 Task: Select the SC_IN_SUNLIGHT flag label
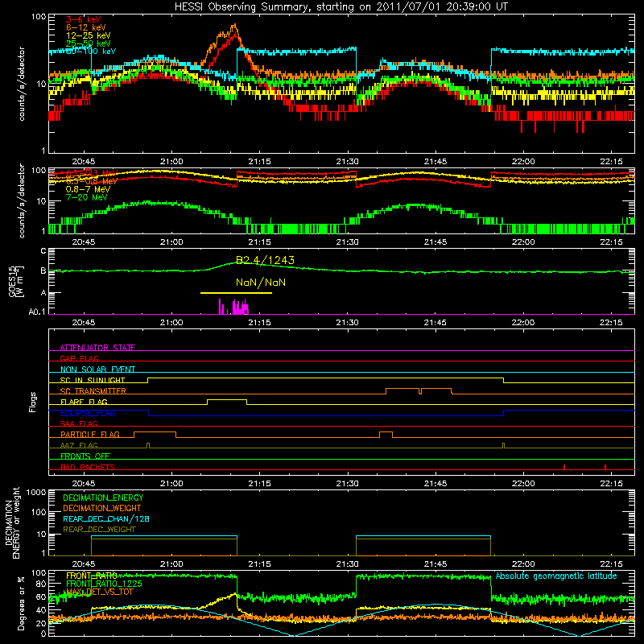tap(93, 380)
